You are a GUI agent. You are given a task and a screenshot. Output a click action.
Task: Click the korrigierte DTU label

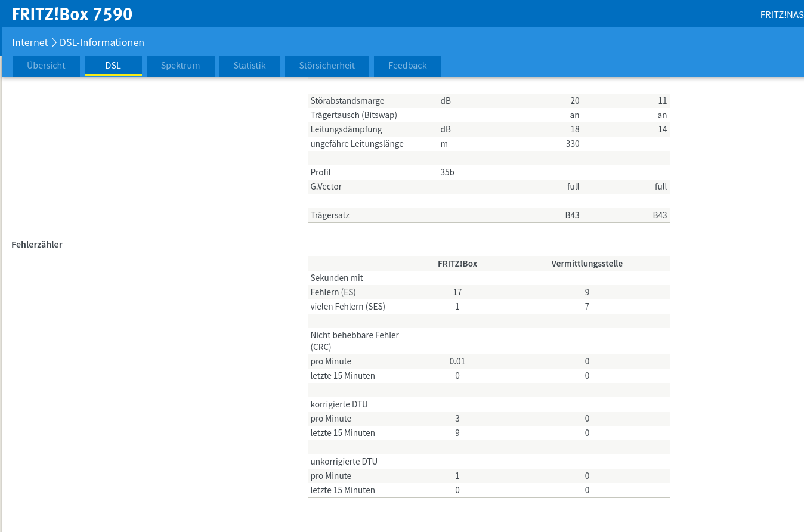point(339,404)
